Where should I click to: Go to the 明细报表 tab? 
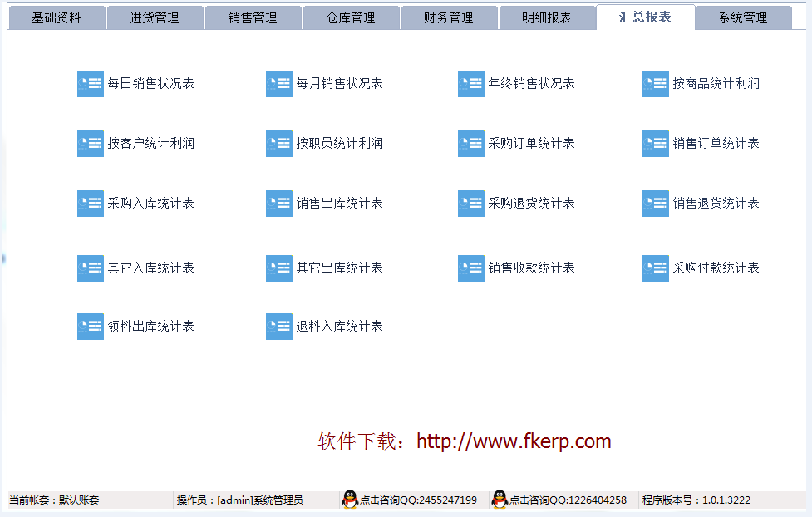click(548, 18)
